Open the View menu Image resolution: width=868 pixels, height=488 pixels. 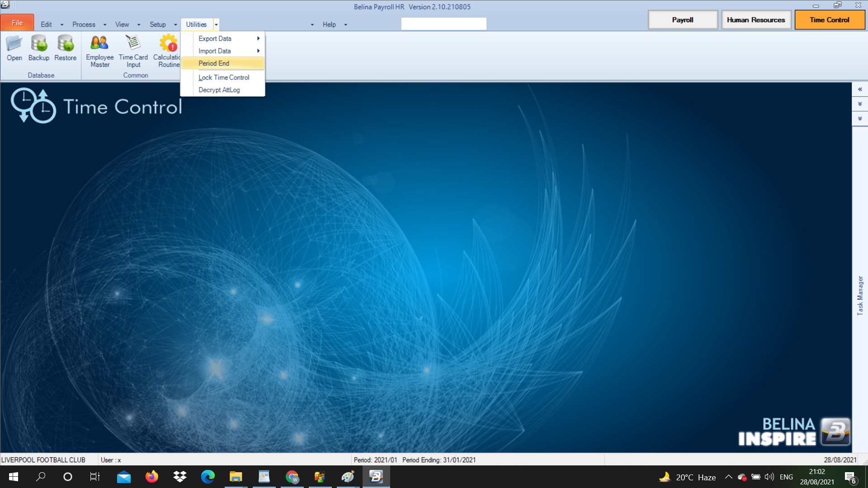click(122, 24)
